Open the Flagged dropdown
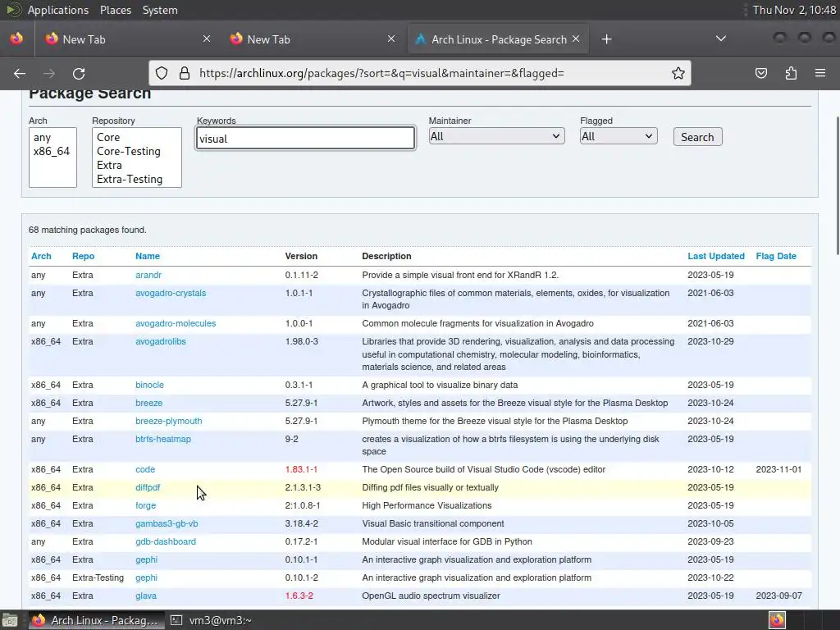Viewport: 840px width, 630px height. coord(619,137)
